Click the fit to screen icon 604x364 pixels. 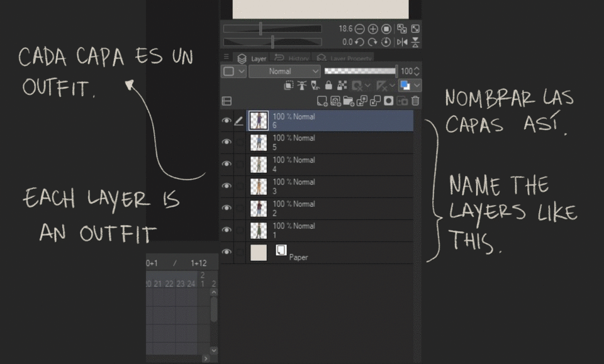click(x=415, y=29)
